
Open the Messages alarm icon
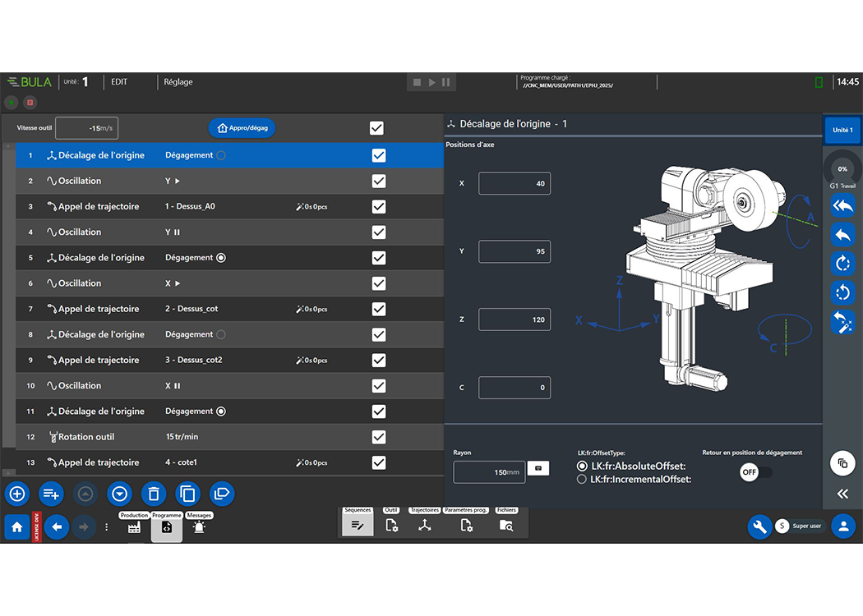point(199,526)
